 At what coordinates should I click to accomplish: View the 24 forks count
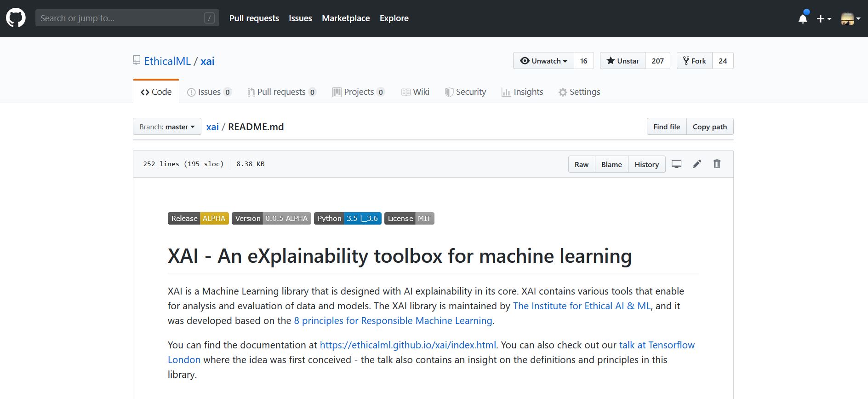click(x=723, y=61)
